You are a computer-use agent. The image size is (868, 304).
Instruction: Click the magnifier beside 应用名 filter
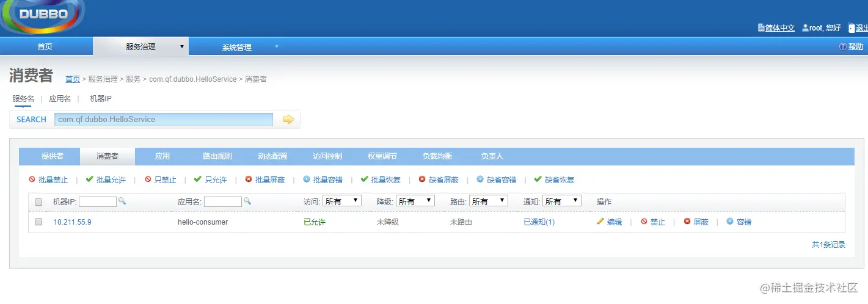pyautogui.click(x=247, y=201)
